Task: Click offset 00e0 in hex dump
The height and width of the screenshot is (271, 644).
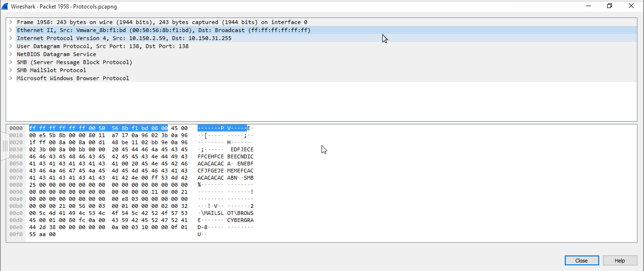Action: click(x=16, y=227)
